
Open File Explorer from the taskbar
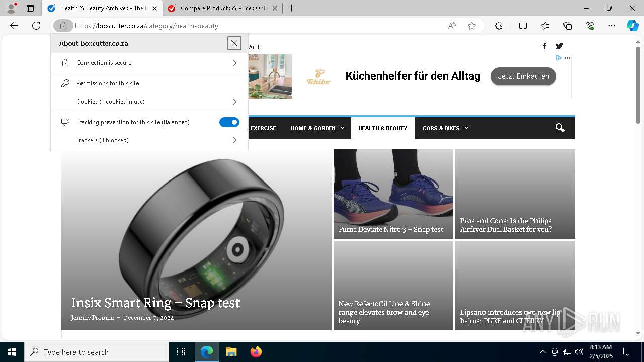pos(231,352)
